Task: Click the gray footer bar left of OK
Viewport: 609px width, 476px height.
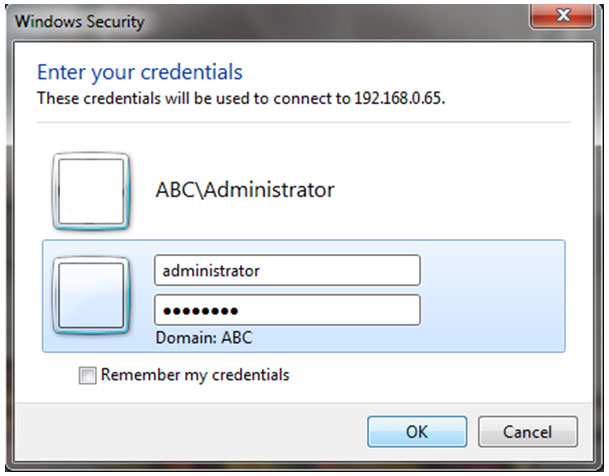Action: [190, 432]
